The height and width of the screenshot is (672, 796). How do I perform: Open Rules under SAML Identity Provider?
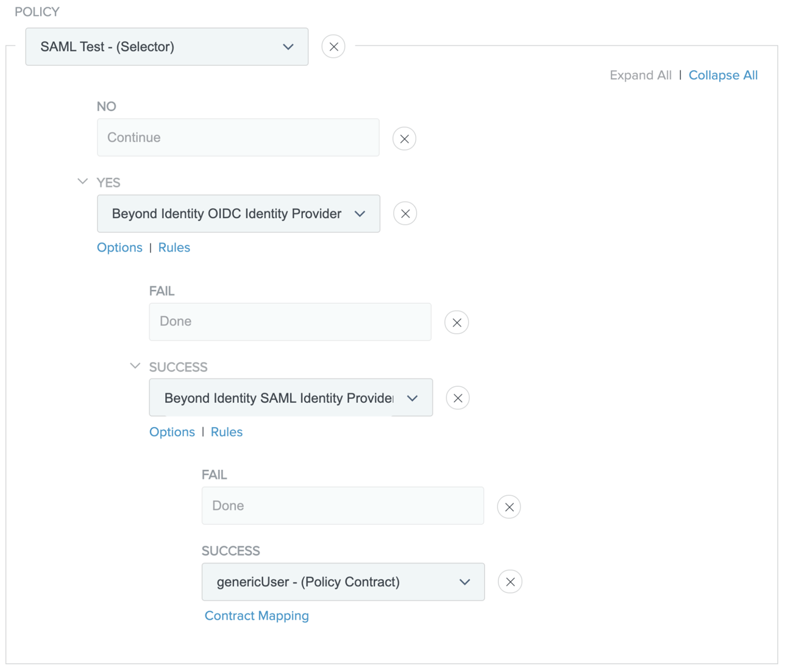(x=227, y=433)
